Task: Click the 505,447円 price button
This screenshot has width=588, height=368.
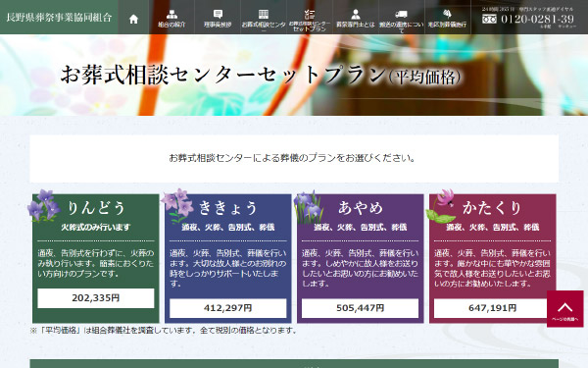Action: (360, 308)
